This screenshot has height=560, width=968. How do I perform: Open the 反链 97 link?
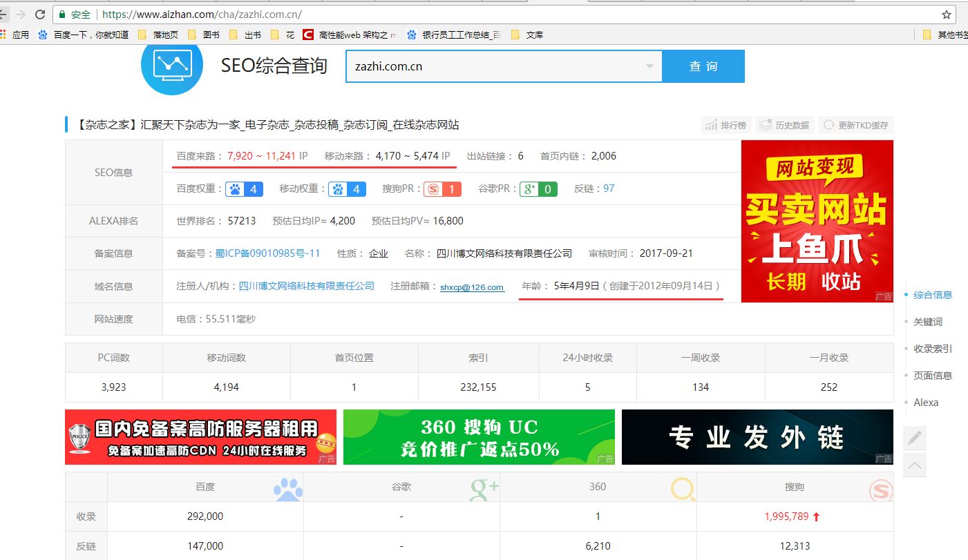(609, 189)
